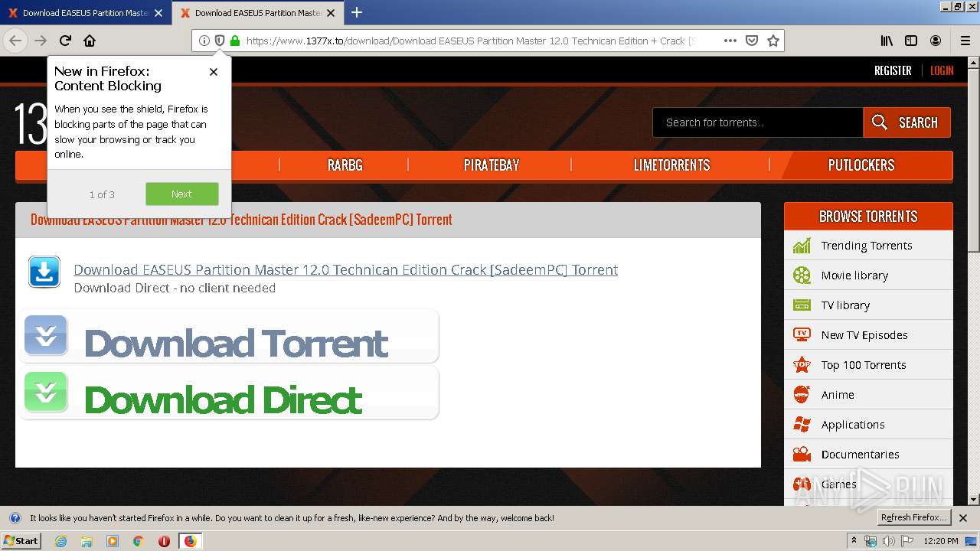This screenshot has height=551, width=980.
Task: Reload the current page
Action: click(x=65, y=41)
